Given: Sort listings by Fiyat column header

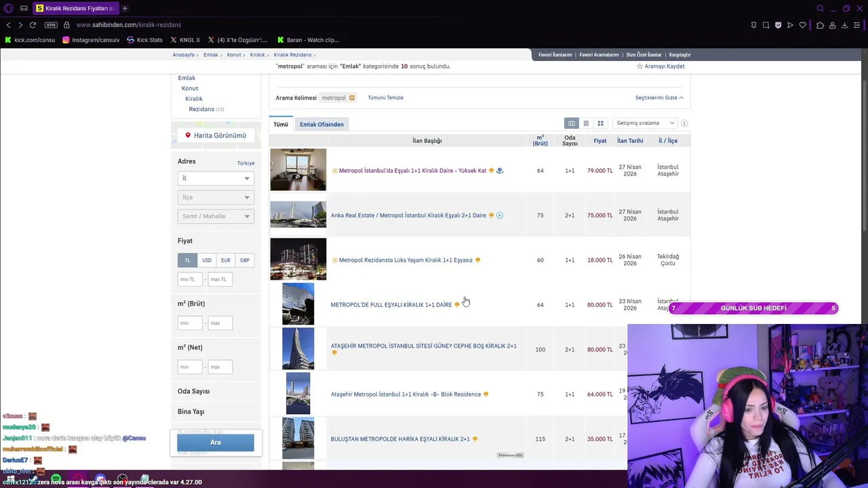Looking at the screenshot, I should click(600, 141).
